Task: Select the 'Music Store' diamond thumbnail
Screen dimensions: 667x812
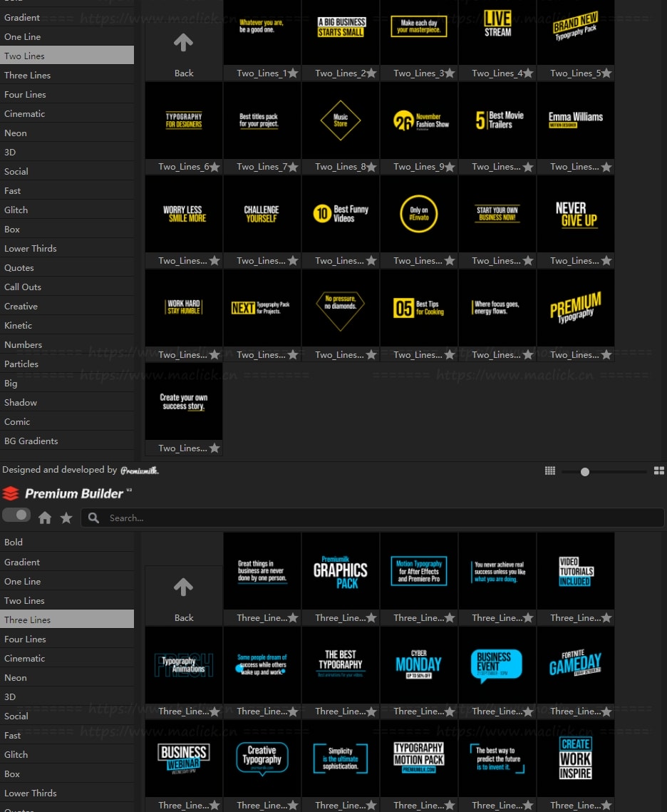Action: click(x=341, y=120)
